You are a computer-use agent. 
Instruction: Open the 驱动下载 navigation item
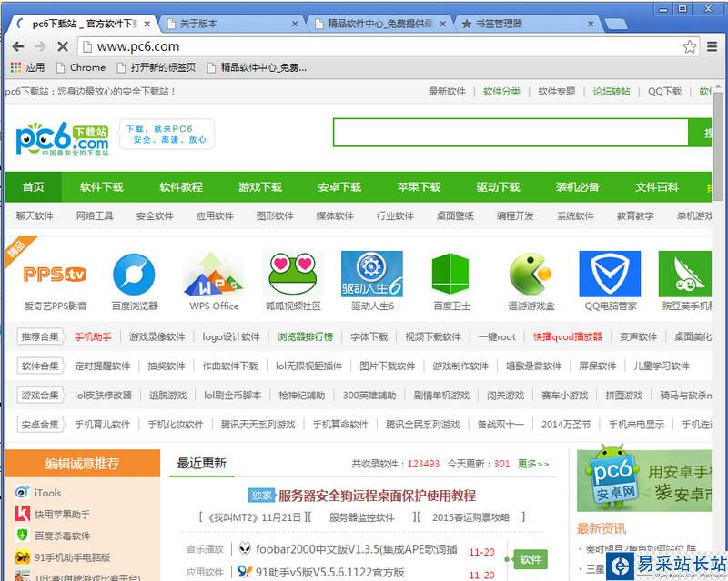click(x=498, y=187)
